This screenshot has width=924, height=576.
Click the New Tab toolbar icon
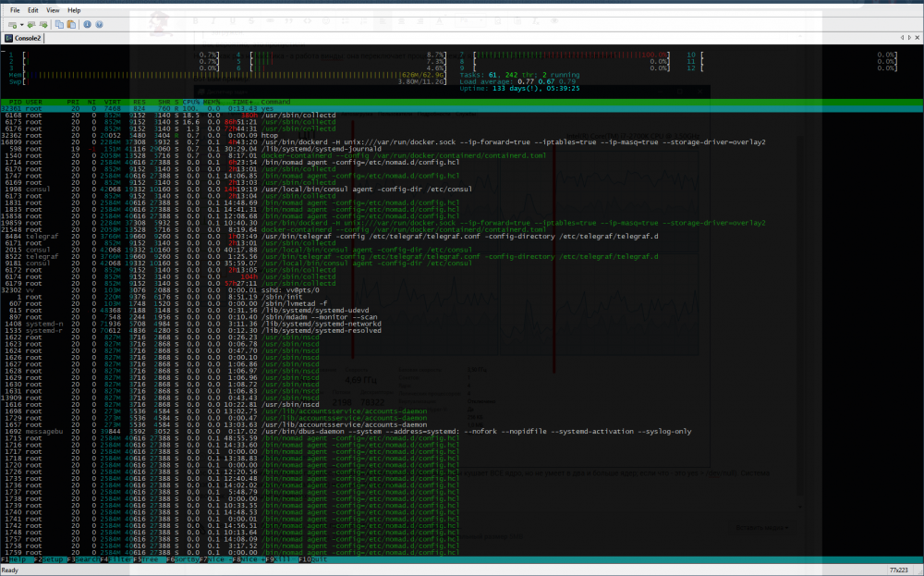point(11,24)
